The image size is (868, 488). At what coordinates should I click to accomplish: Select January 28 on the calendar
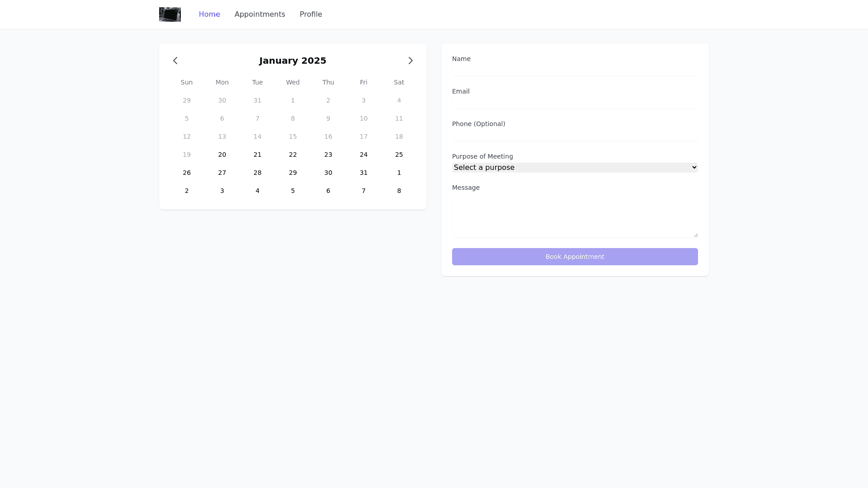257,173
